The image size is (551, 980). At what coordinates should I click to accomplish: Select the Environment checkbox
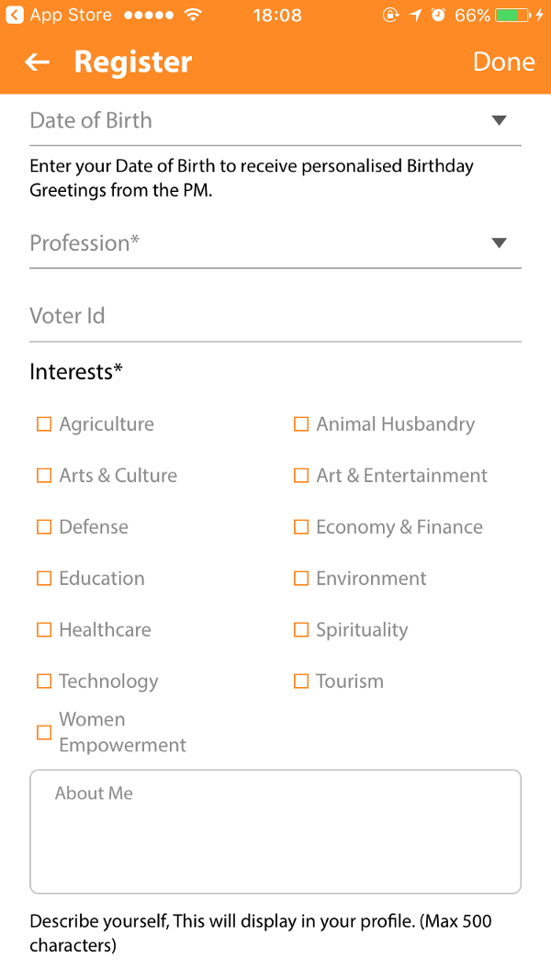coord(300,578)
